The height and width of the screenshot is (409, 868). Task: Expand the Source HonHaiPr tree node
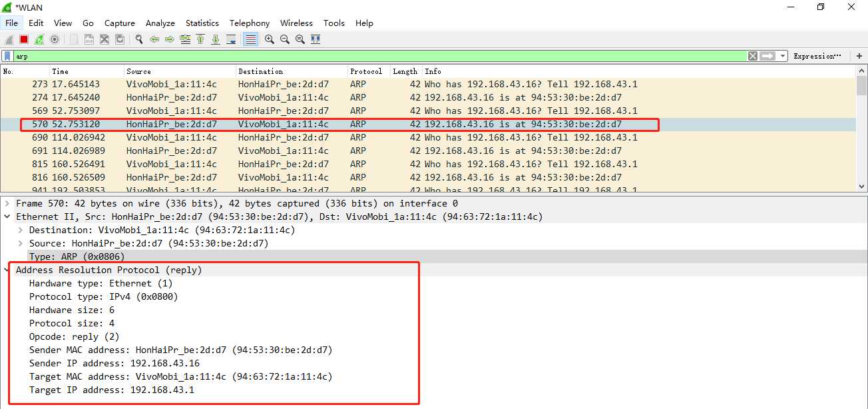21,243
